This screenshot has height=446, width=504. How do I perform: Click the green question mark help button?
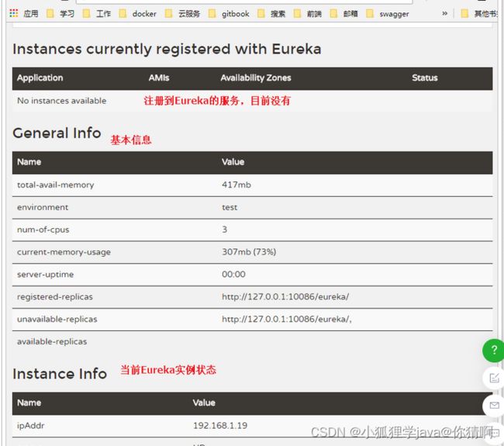(494, 351)
